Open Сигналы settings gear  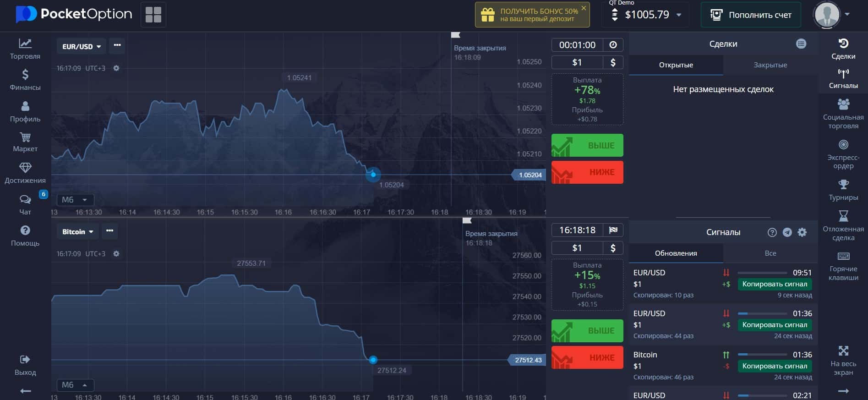pyautogui.click(x=802, y=232)
